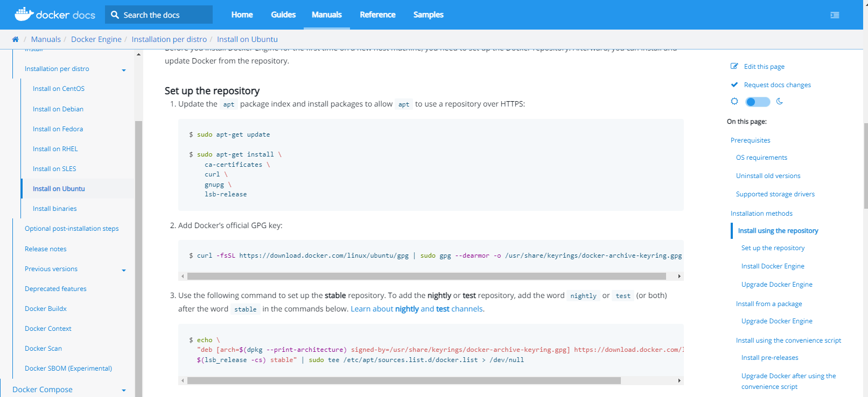The width and height of the screenshot is (868, 397).
Task: Open Deprecated features page
Action: (55, 289)
